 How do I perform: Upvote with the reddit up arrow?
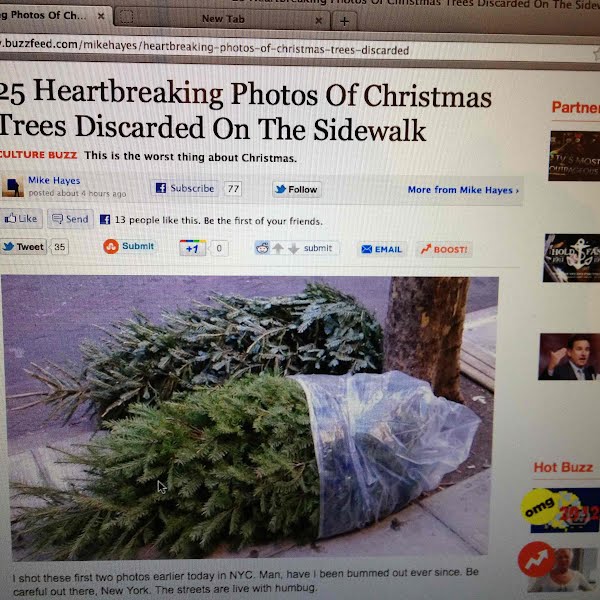tap(278, 248)
